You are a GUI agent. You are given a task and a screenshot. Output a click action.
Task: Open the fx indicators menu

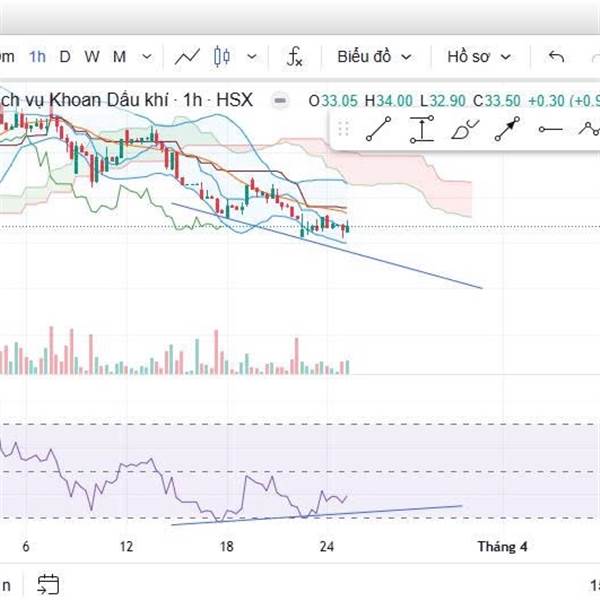[295, 57]
